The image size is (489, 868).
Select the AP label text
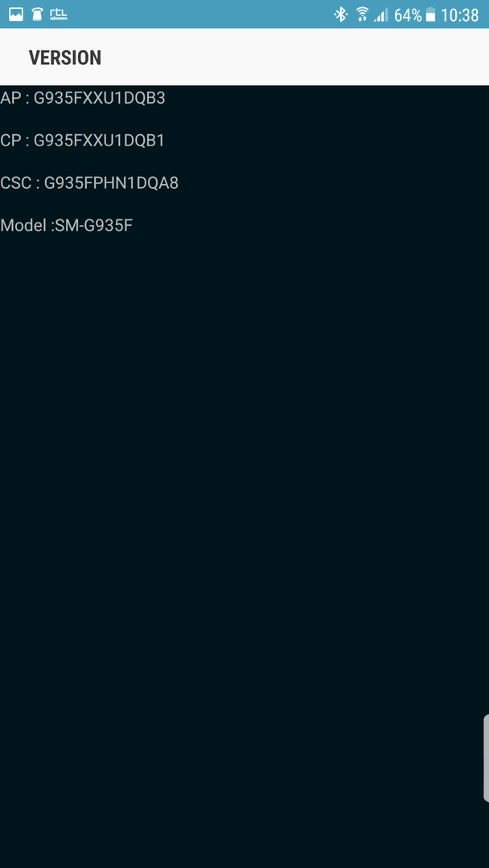coord(10,98)
